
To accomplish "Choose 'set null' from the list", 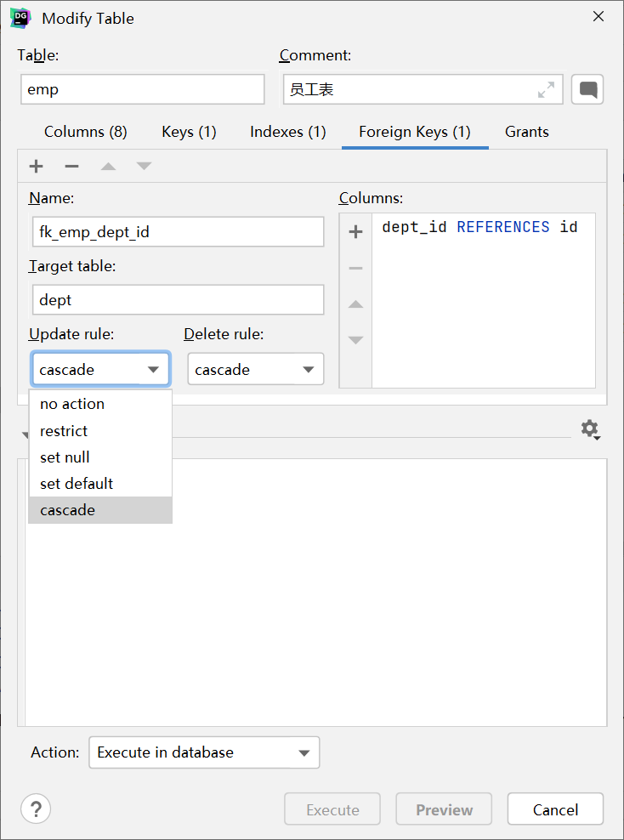I will point(100,457).
